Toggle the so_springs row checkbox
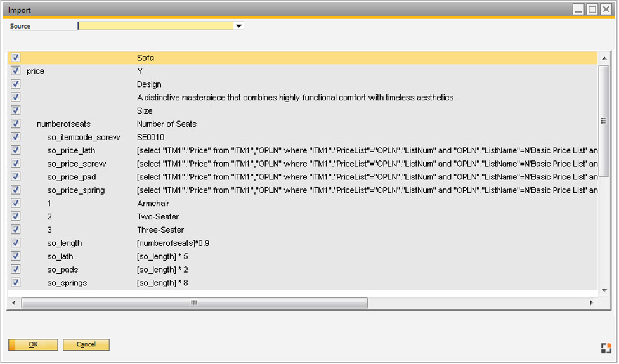This screenshot has height=364, width=619. 16,283
